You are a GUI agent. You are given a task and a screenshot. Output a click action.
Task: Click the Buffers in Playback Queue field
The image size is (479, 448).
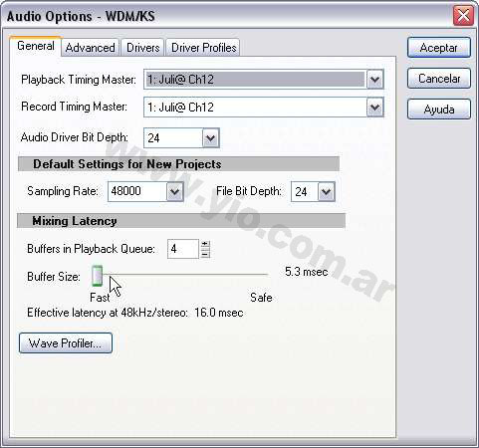point(183,249)
